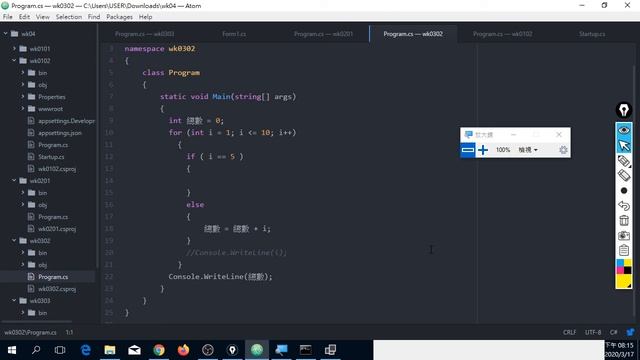Screen dimensions: 640x360
Task: Select the eraser tool in annotation toolbar
Action: tap(624, 176)
